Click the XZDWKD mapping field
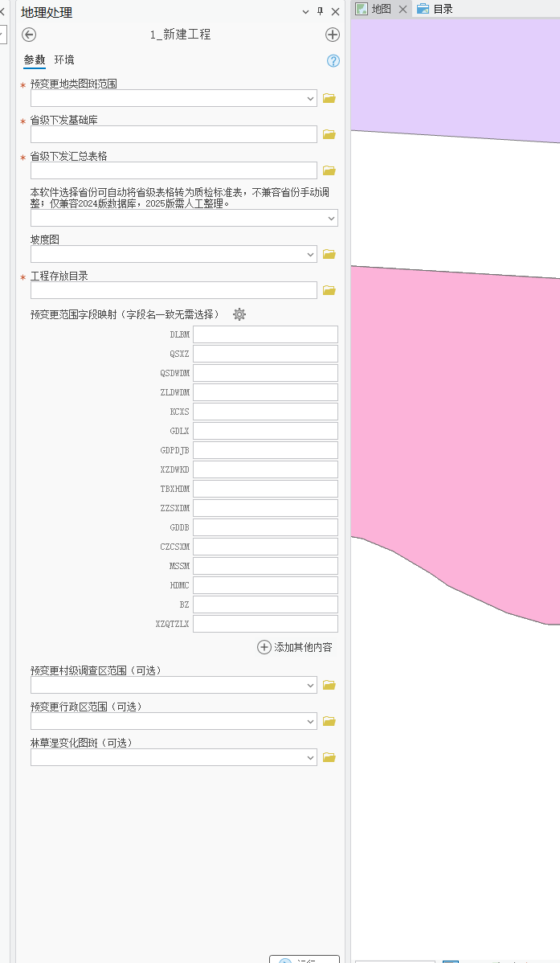Screen dimensions: 560x963 [265, 469]
